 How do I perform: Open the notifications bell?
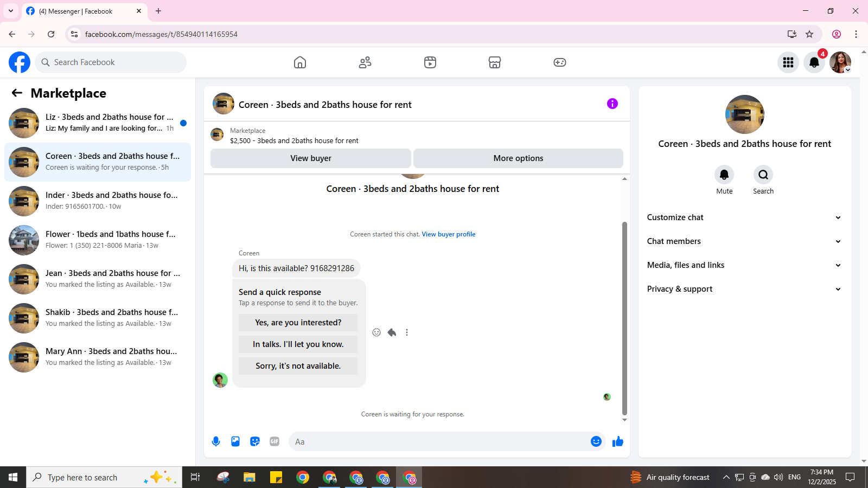pos(814,62)
